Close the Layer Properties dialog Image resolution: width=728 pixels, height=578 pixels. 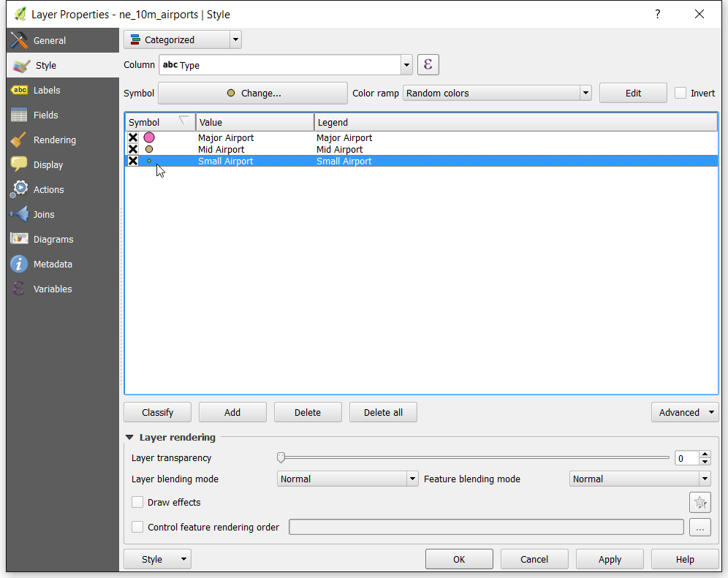(x=699, y=14)
